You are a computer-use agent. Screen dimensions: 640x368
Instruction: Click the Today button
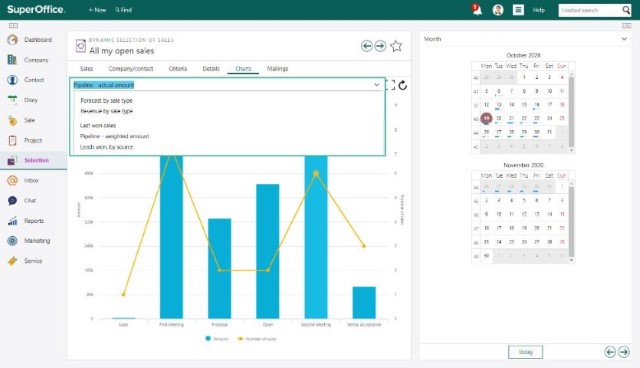tap(525, 352)
